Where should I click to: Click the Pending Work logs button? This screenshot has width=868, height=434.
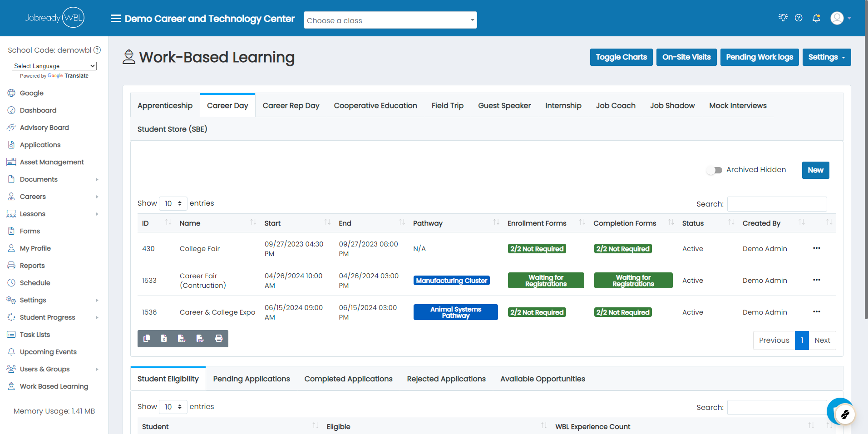pos(759,57)
